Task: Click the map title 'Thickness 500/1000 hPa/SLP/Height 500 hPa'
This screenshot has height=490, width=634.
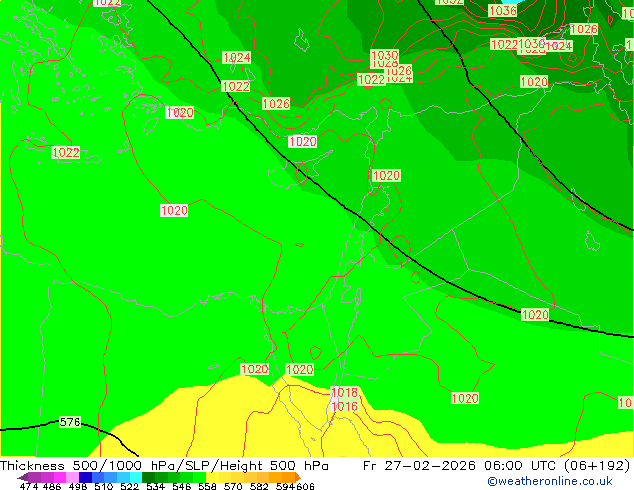Action: [164, 466]
